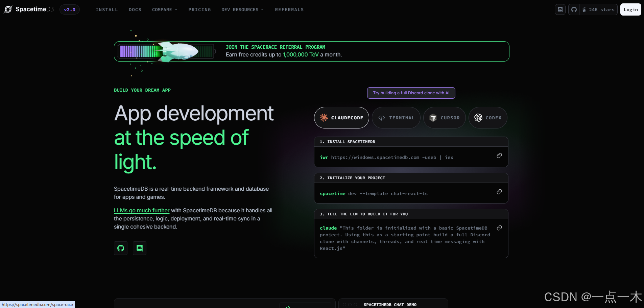Switch to the Cursor tab

coord(445,118)
